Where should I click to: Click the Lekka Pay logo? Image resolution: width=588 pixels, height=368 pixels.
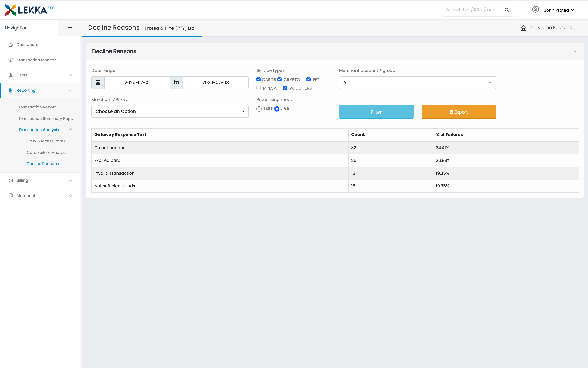click(29, 10)
